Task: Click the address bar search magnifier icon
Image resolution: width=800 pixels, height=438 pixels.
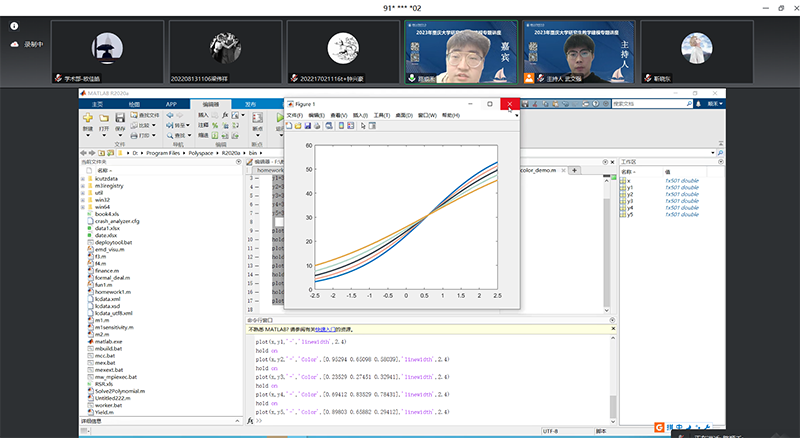Action: (720, 153)
